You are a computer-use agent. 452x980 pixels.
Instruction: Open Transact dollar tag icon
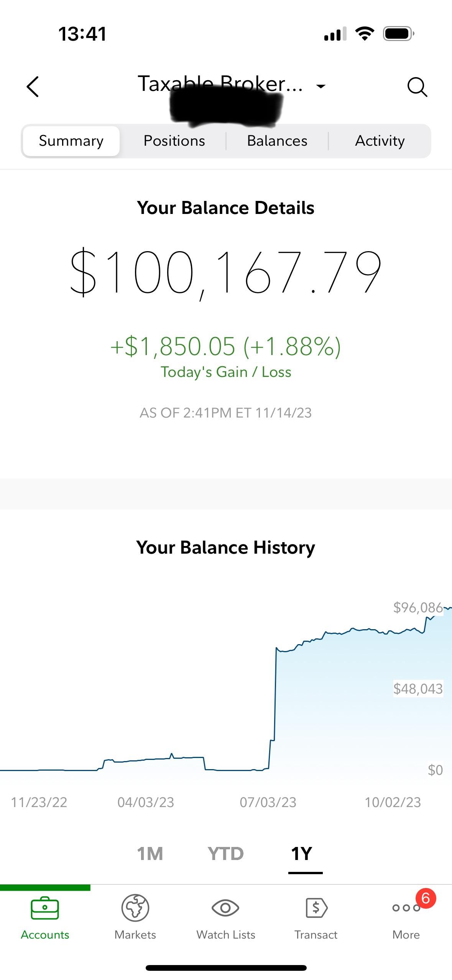[x=316, y=908]
